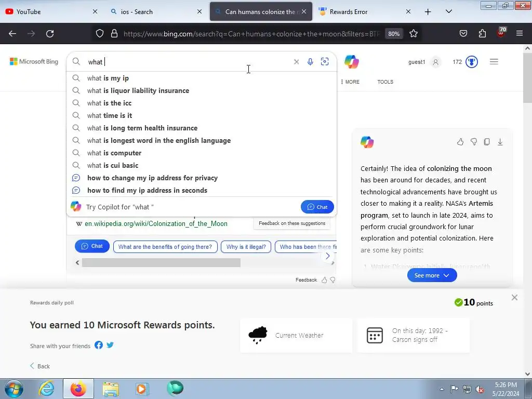Select suggestion 'what time is it'
The image size is (532, 399).
[x=202, y=115]
